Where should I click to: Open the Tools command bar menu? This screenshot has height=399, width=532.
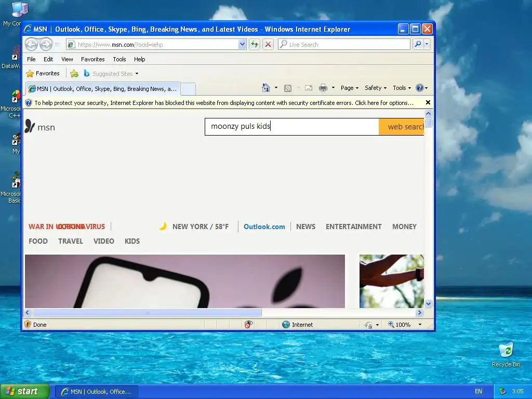click(x=402, y=88)
